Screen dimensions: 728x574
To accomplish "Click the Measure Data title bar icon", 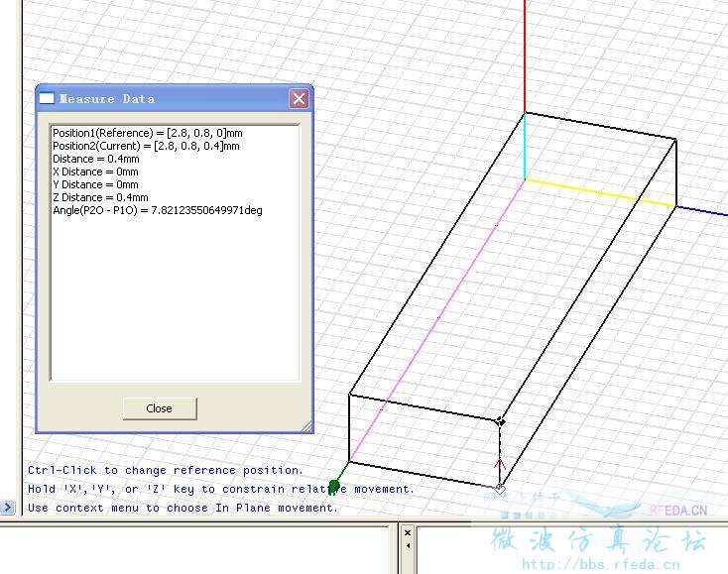I will (x=47, y=98).
